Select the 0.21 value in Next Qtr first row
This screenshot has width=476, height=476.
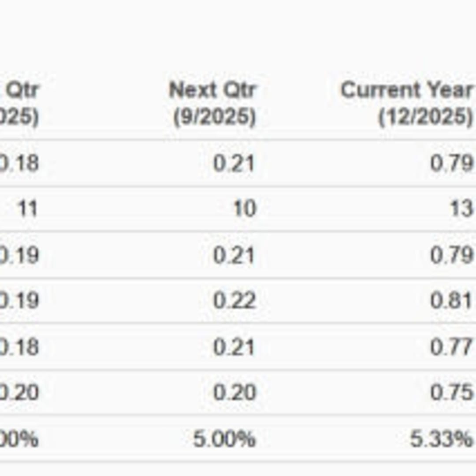click(x=234, y=164)
